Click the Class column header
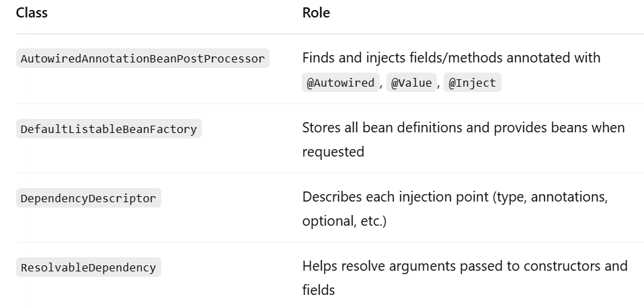This screenshot has height=307, width=644. (32, 13)
